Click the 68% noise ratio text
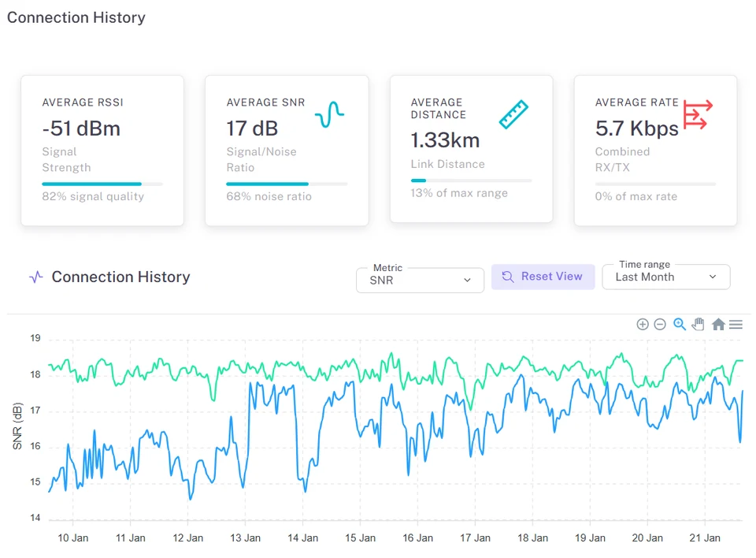This screenshot has height=558, width=756. click(269, 196)
